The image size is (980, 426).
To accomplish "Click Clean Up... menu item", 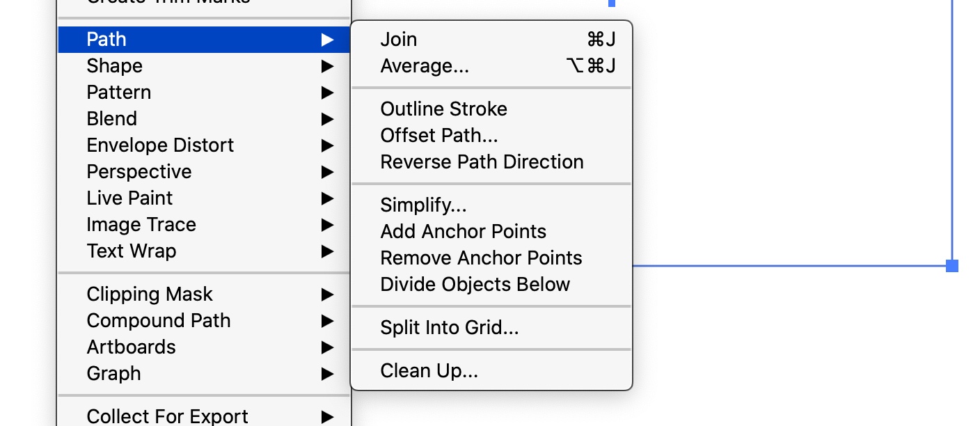I will [491, 371].
